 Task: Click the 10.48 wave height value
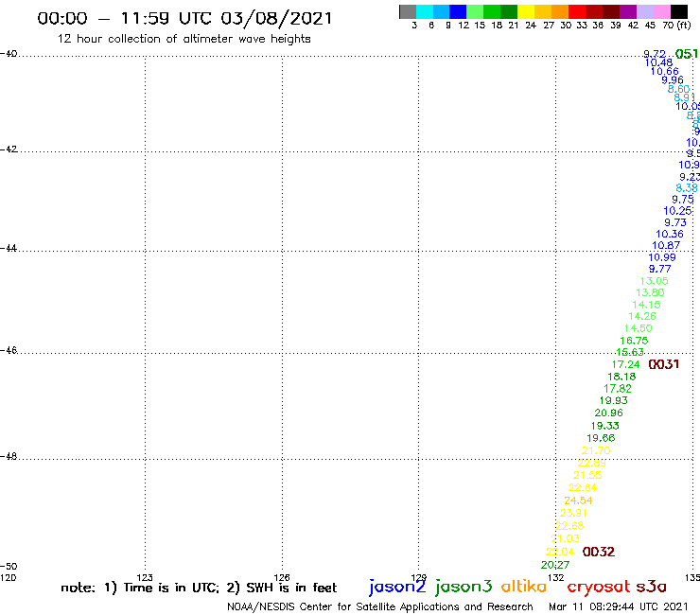tap(659, 63)
